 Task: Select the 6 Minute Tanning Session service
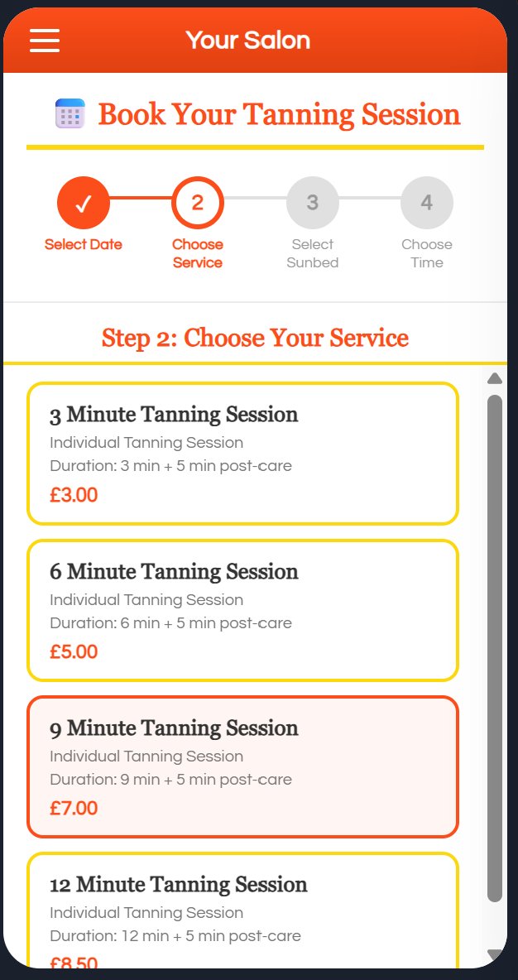[x=242, y=610]
